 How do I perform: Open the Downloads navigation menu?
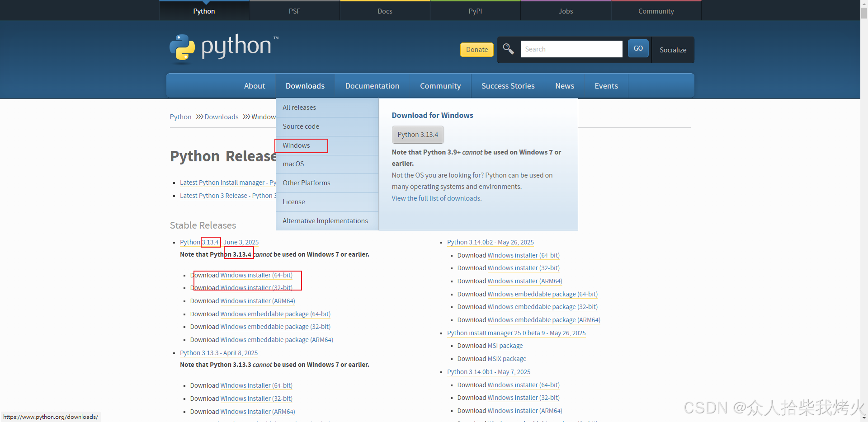305,86
